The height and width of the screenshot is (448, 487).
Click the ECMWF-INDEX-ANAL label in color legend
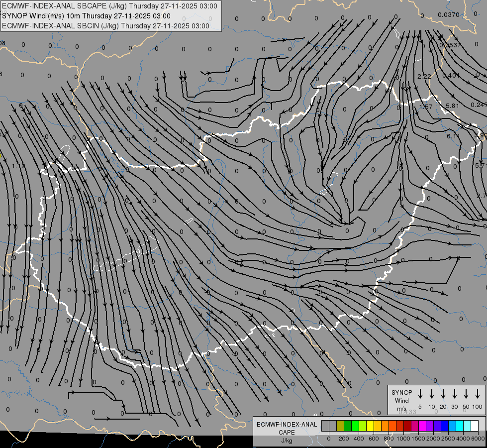[287, 425]
